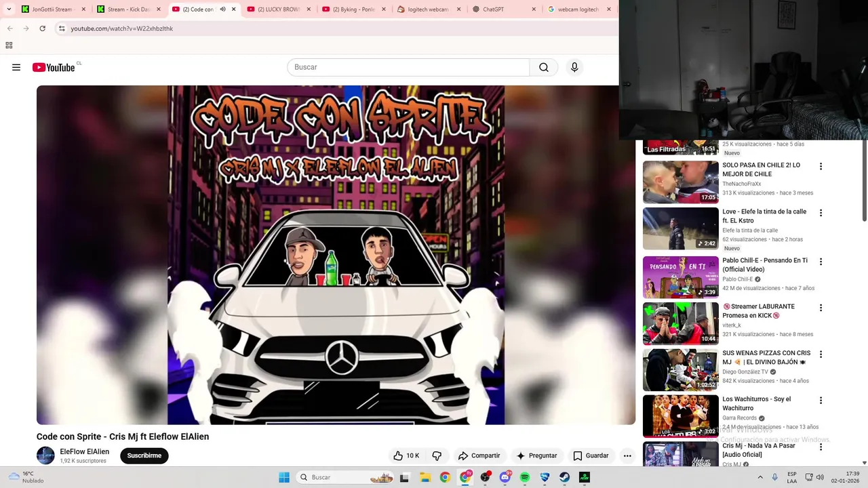Viewport: 868px width, 488px height.
Task: Close the LUCKY BROWN tab
Action: 309,9
